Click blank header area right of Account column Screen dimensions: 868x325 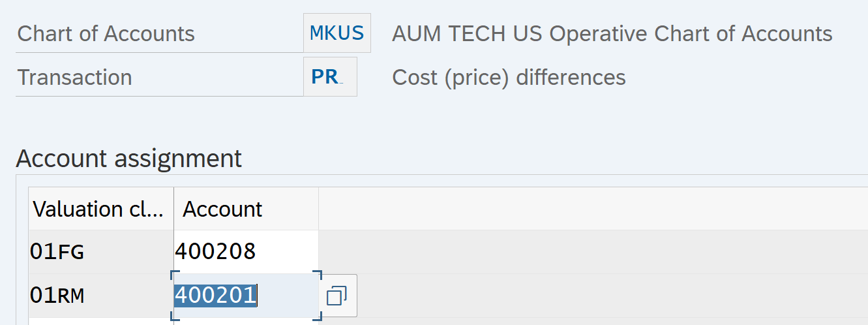pyautogui.click(x=587, y=209)
